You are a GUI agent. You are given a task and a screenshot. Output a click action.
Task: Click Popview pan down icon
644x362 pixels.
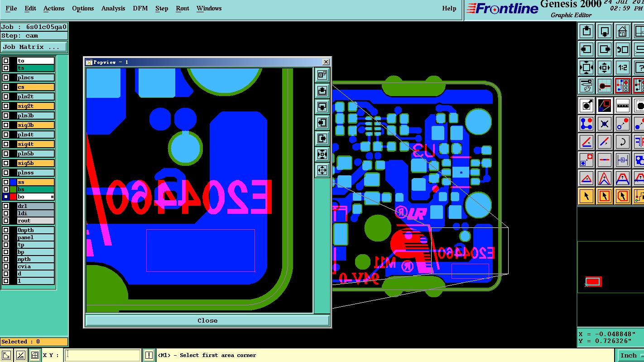[x=322, y=107]
